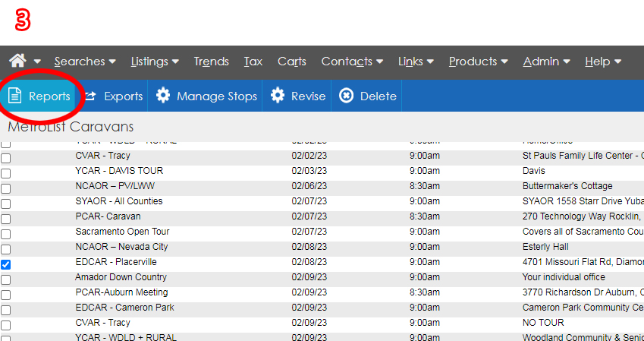The height and width of the screenshot is (341, 644).
Task: Click the Revise button label
Action: pos(309,96)
